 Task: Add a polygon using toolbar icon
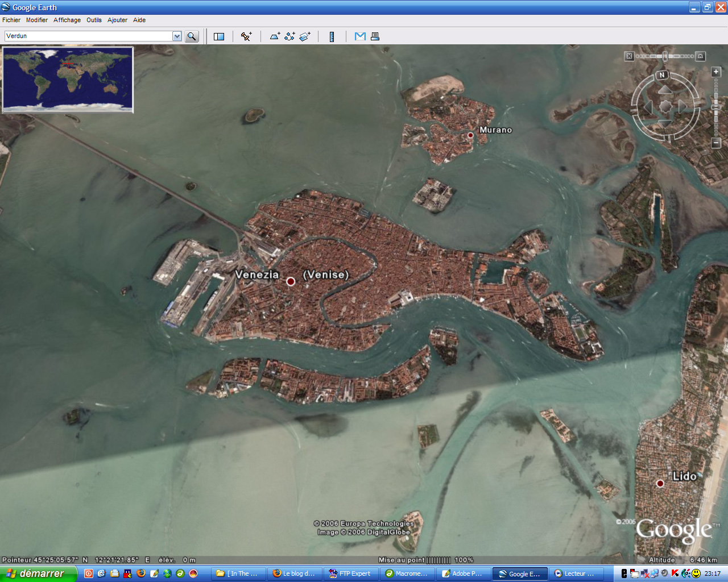275,36
